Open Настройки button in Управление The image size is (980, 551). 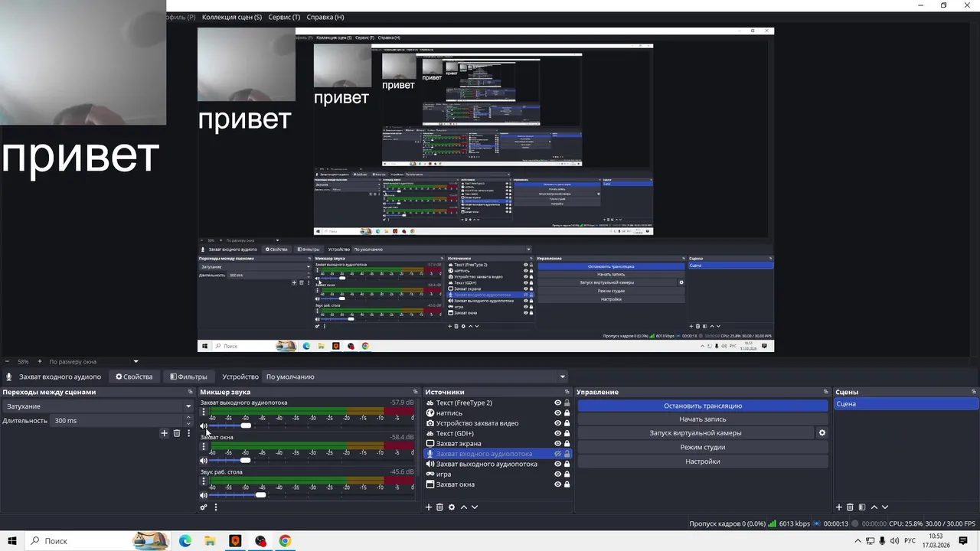pyautogui.click(x=702, y=461)
